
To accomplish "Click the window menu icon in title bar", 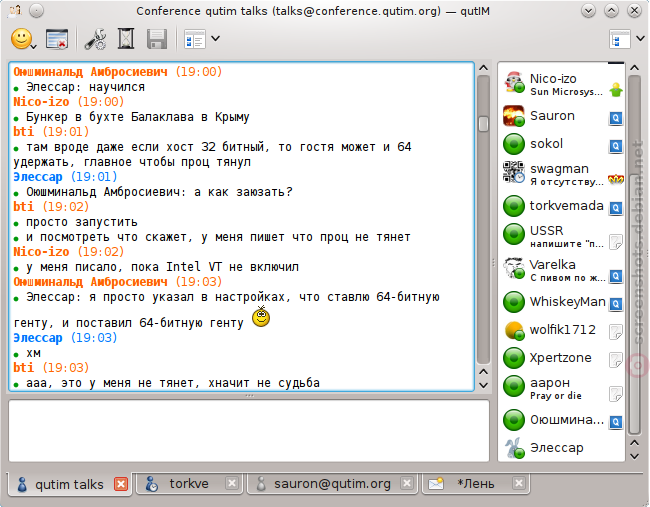I will (15, 10).
